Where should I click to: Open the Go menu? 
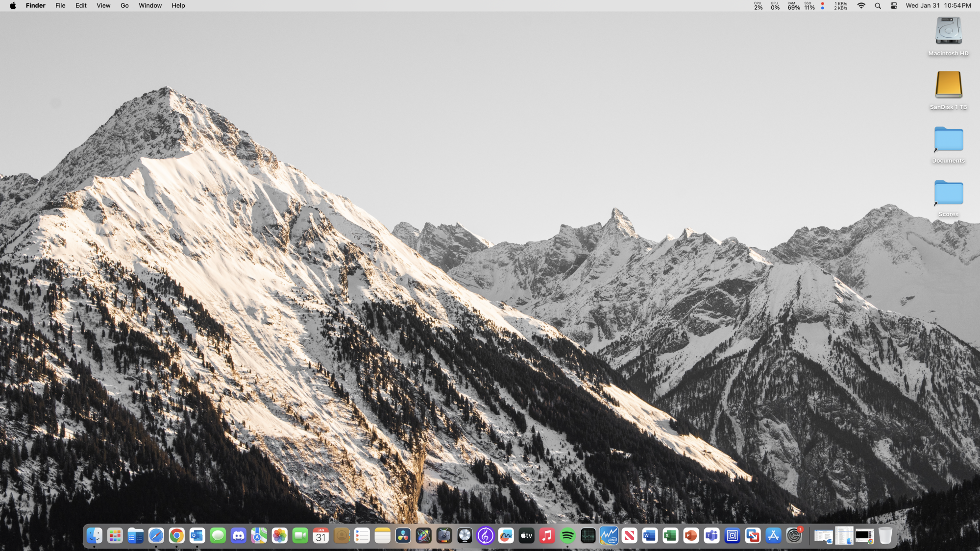click(124, 6)
